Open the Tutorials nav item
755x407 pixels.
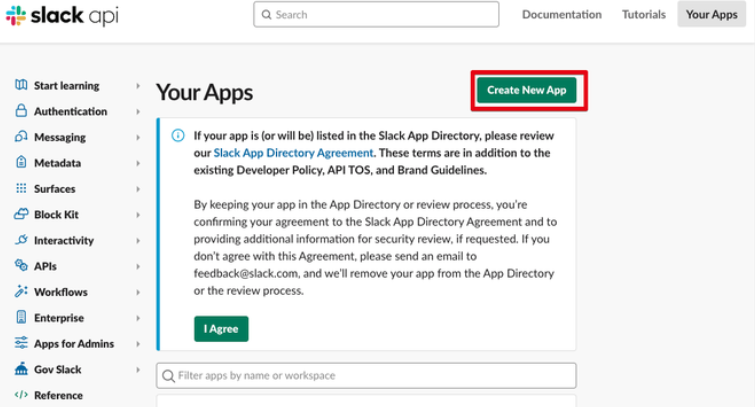click(643, 14)
